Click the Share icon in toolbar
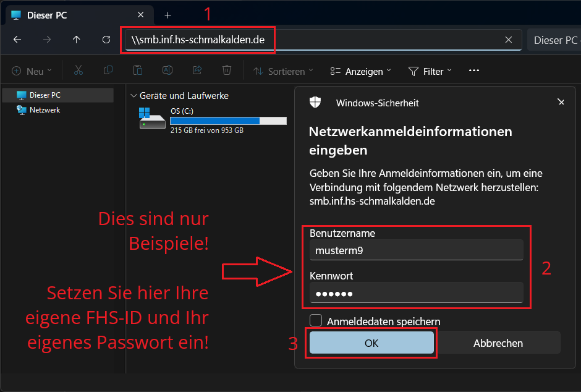The image size is (581, 392). click(x=197, y=71)
